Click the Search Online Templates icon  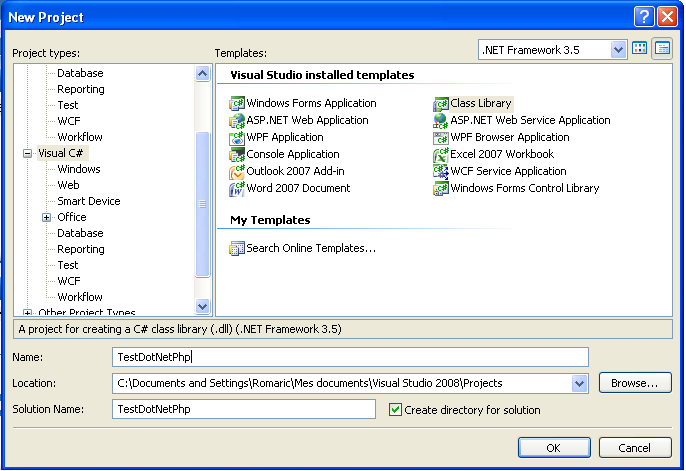[x=237, y=249]
